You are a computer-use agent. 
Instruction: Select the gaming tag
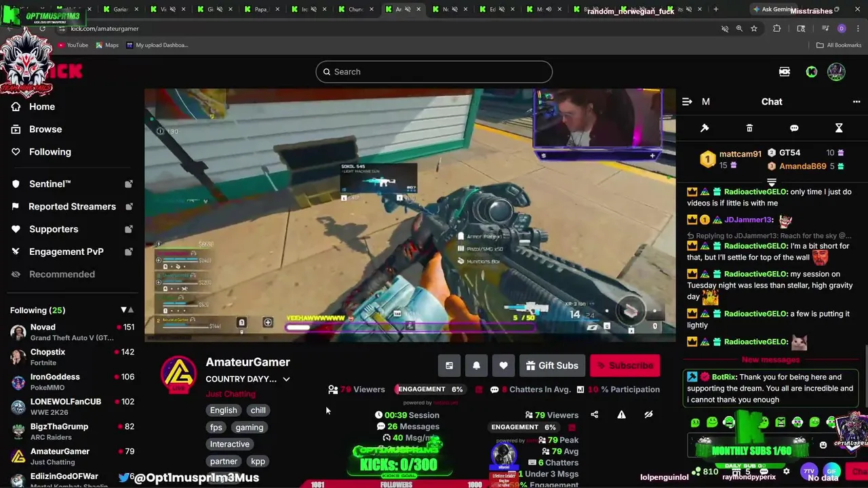click(x=249, y=427)
